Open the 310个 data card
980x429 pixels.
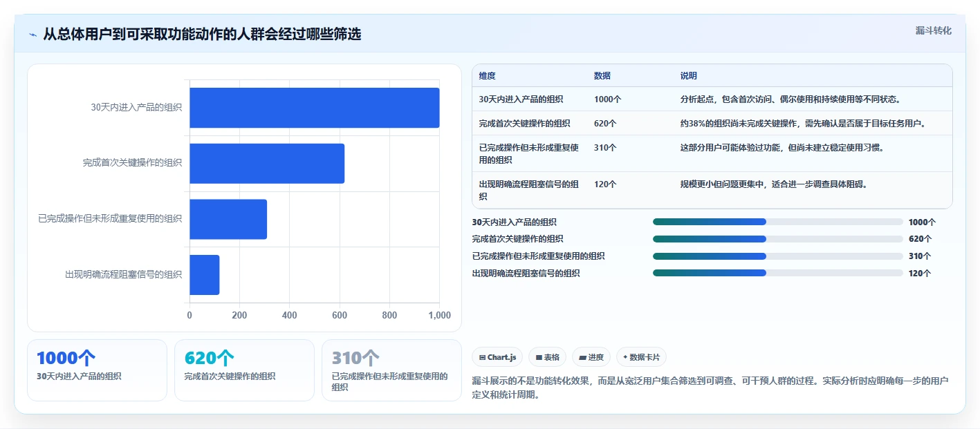(x=391, y=370)
